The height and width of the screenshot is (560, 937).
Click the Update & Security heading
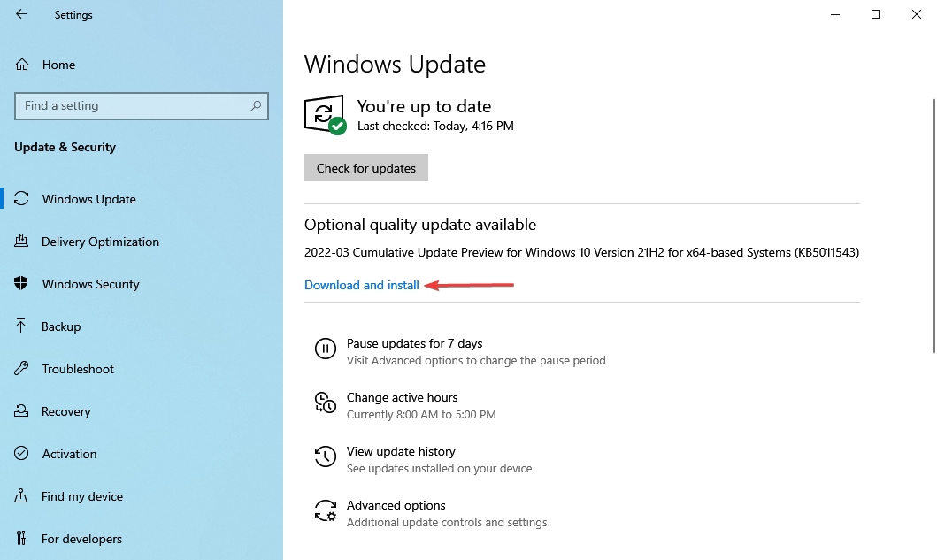pyautogui.click(x=65, y=147)
